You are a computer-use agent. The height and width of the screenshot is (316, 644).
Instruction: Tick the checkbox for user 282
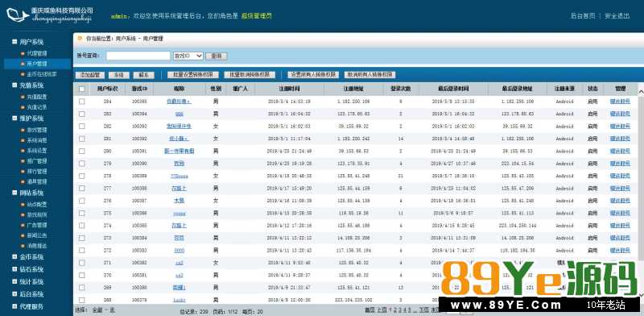point(82,127)
